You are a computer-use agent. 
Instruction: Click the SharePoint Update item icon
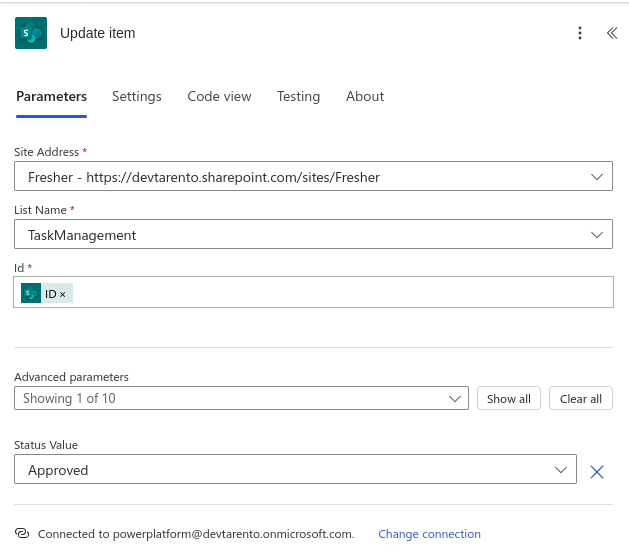pyautogui.click(x=31, y=33)
